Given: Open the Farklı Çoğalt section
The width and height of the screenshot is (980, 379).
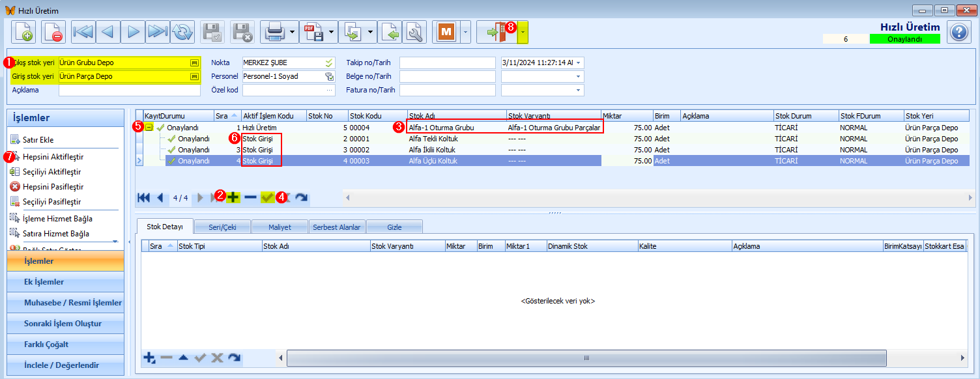Looking at the screenshot, I should pyautogui.click(x=65, y=344).
